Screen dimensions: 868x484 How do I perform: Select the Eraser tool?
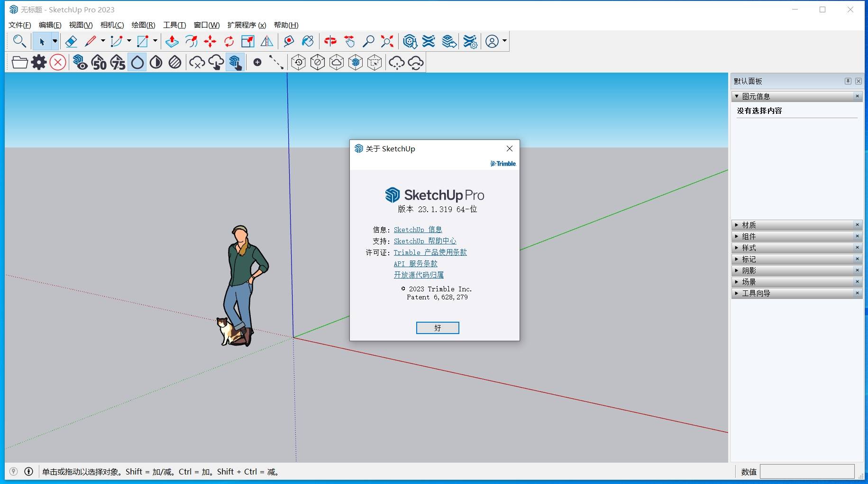71,42
